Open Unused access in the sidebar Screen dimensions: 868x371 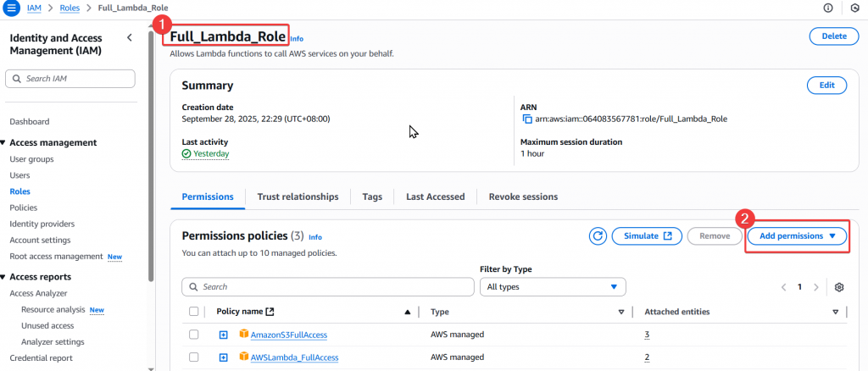[x=47, y=326]
